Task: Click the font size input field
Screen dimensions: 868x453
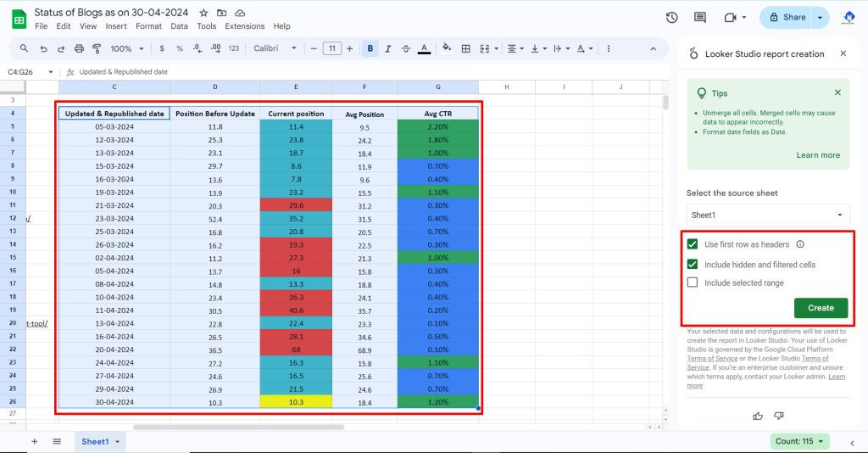Action: click(x=332, y=48)
